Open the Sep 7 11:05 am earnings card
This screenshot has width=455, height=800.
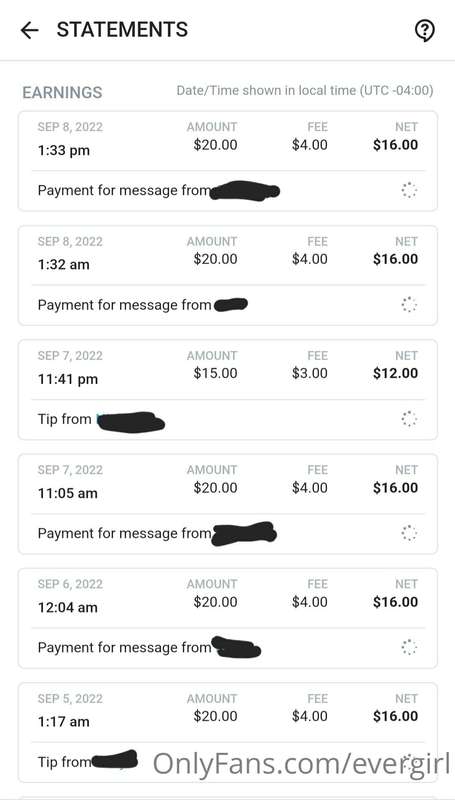point(228,504)
